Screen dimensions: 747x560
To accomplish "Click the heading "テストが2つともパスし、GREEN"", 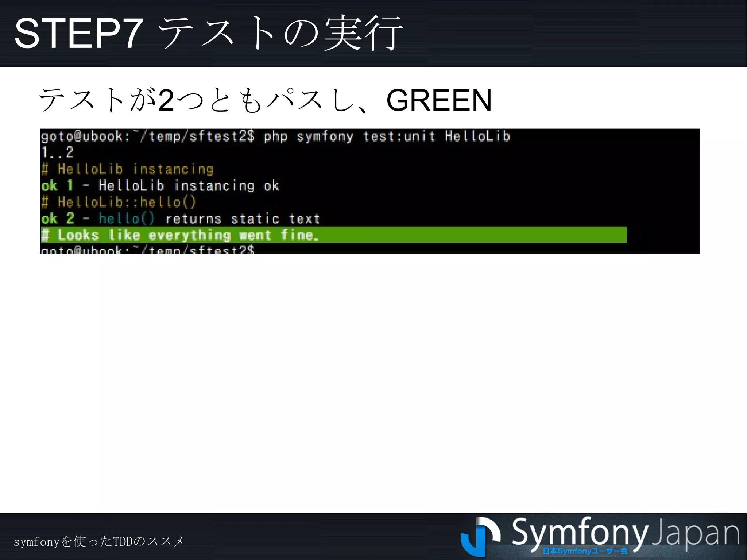I will 265,100.
